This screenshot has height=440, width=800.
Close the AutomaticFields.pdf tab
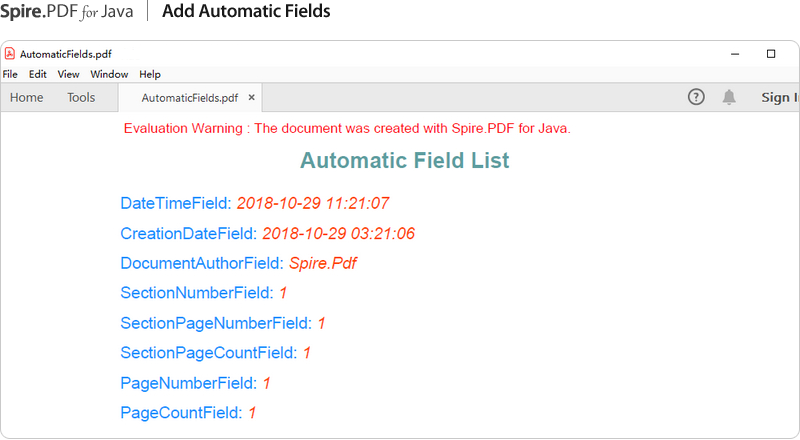tap(252, 98)
